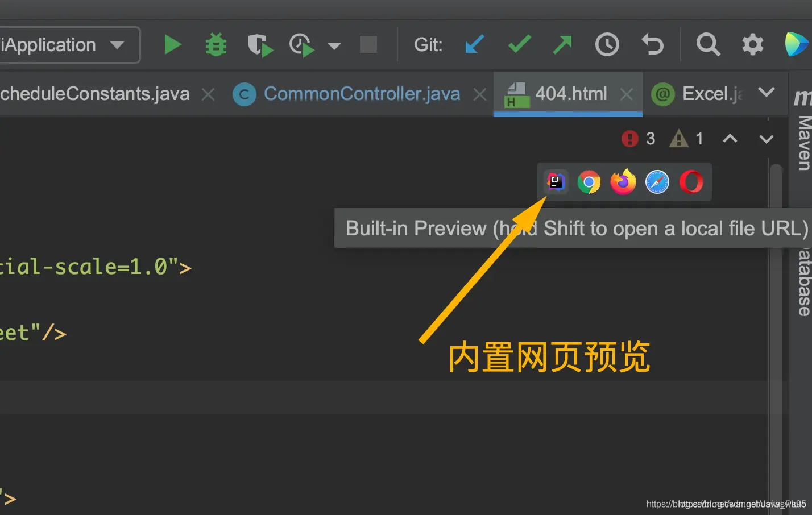Click the colorful plugin icon at toolbar end
This screenshot has width=812, height=515.
(797, 44)
